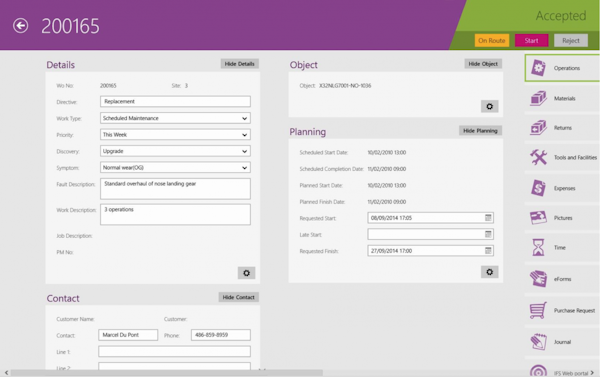Image resolution: width=600 pixels, height=377 pixels.
Task: Open the Journal notepad icon
Action: pyautogui.click(x=538, y=342)
